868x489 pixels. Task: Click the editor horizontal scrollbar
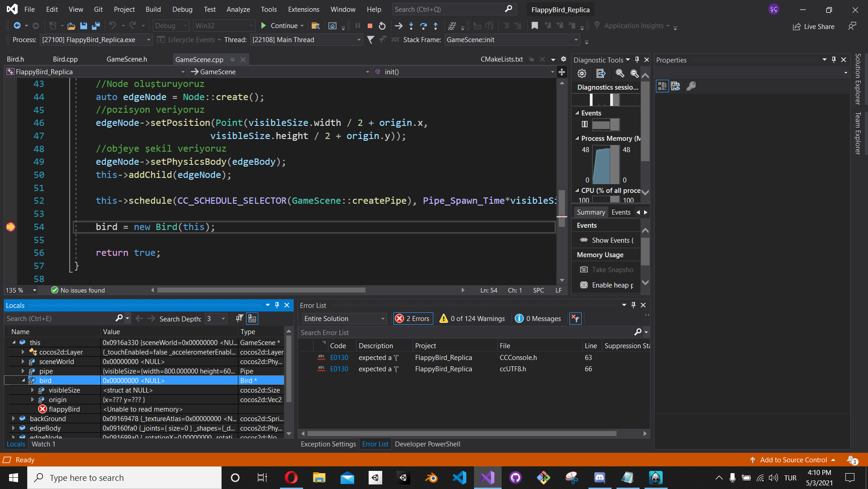tap(261, 290)
